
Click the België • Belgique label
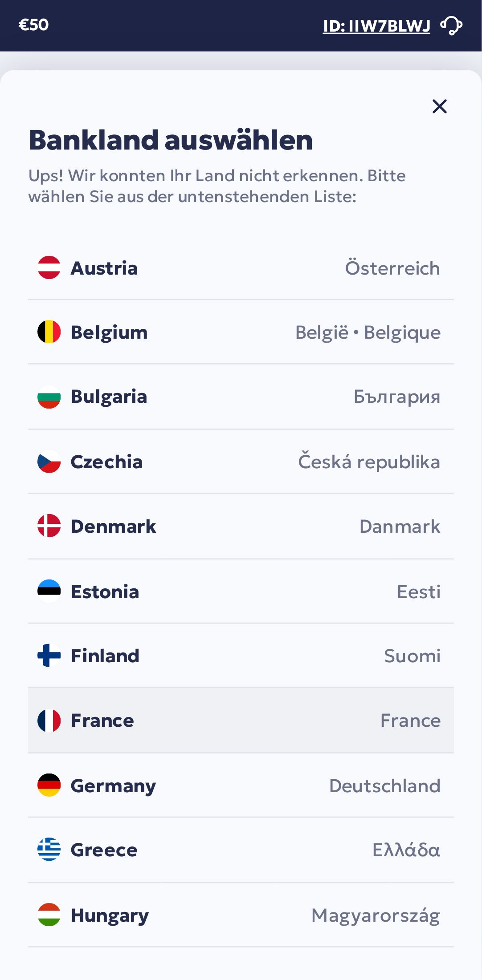click(368, 332)
